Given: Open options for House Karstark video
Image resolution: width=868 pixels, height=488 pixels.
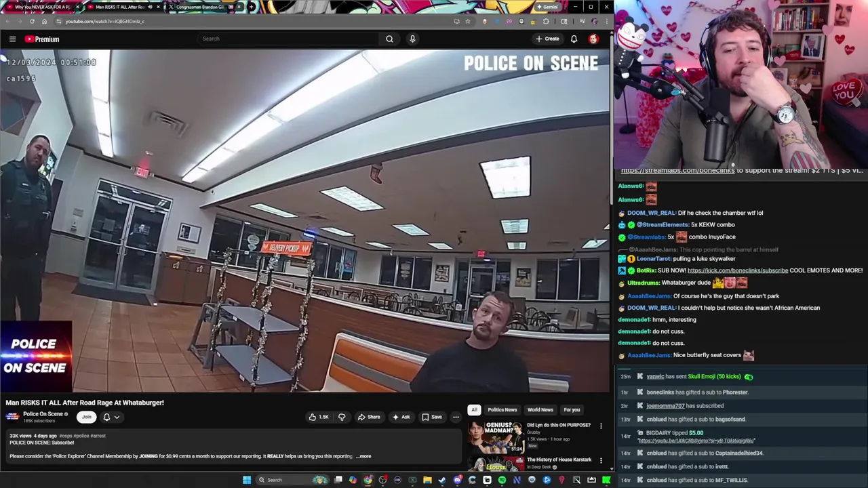Looking at the screenshot, I should pyautogui.click(x=601, y=460).
